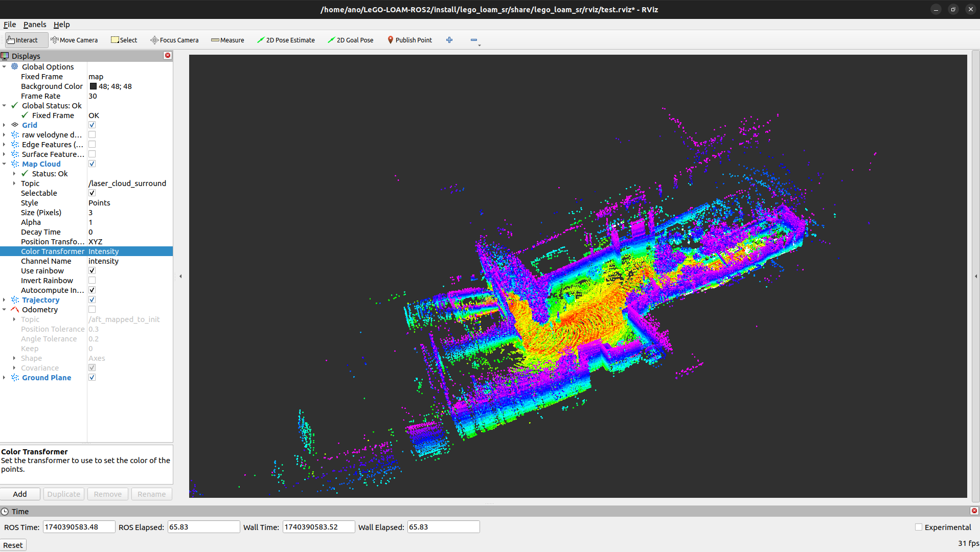Image resolution: width=980 pixels, height=552 pixels.
Task: Enable the Edge Features display checkbox
Action: tap(92, 144)
